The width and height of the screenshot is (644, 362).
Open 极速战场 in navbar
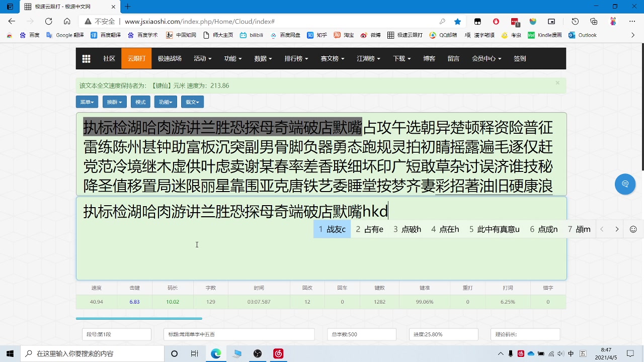(x=170, y=59)
